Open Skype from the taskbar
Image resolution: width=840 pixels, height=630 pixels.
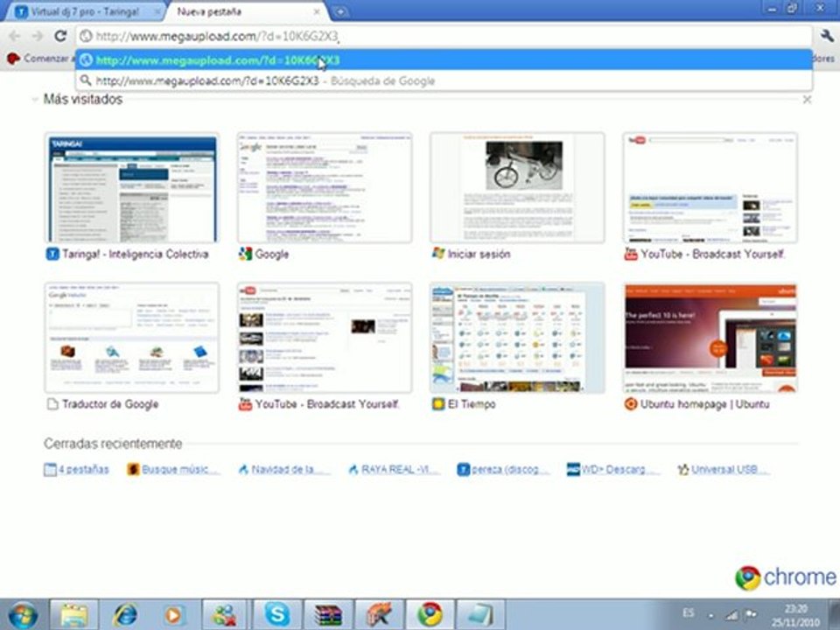click(276, 615)
